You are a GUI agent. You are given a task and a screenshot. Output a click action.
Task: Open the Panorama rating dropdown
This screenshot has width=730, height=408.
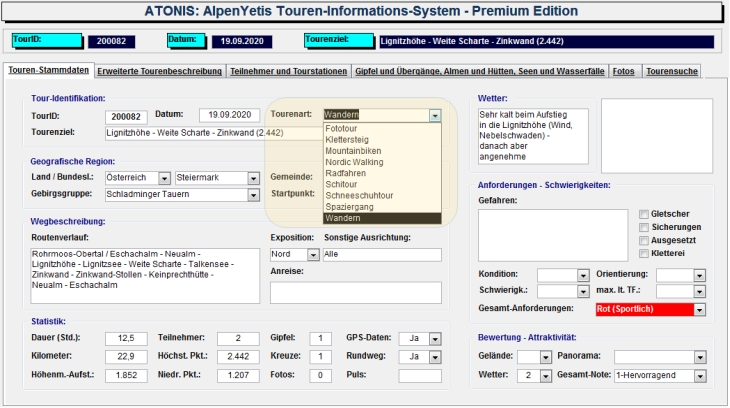(x=700, y=358)
